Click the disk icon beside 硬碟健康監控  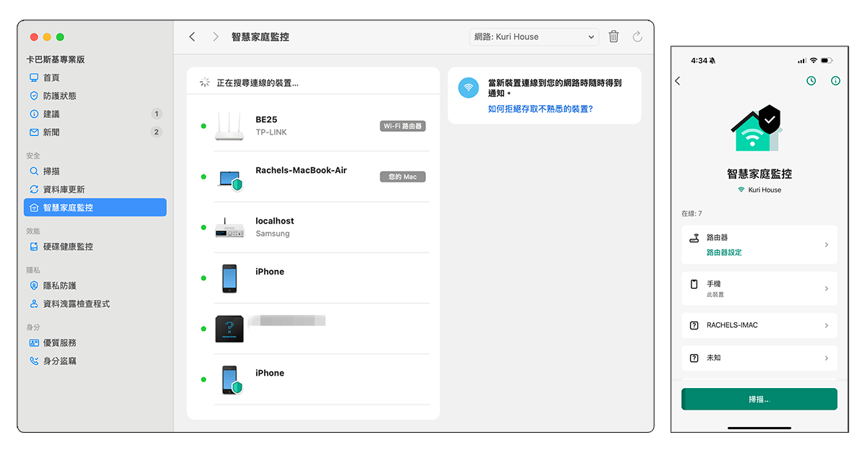pos(34,247)
